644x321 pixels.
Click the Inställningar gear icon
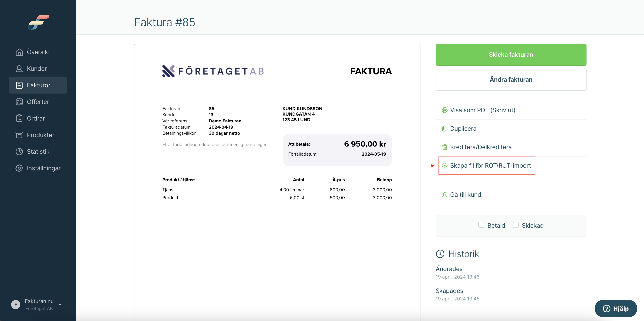coord(19,168)
